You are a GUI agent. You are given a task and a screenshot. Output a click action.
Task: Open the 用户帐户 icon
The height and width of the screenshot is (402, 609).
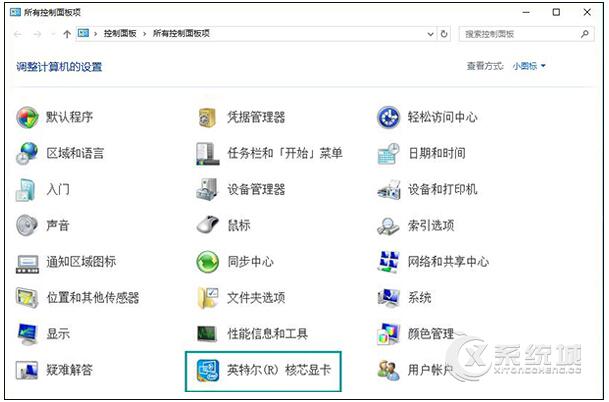388,370
